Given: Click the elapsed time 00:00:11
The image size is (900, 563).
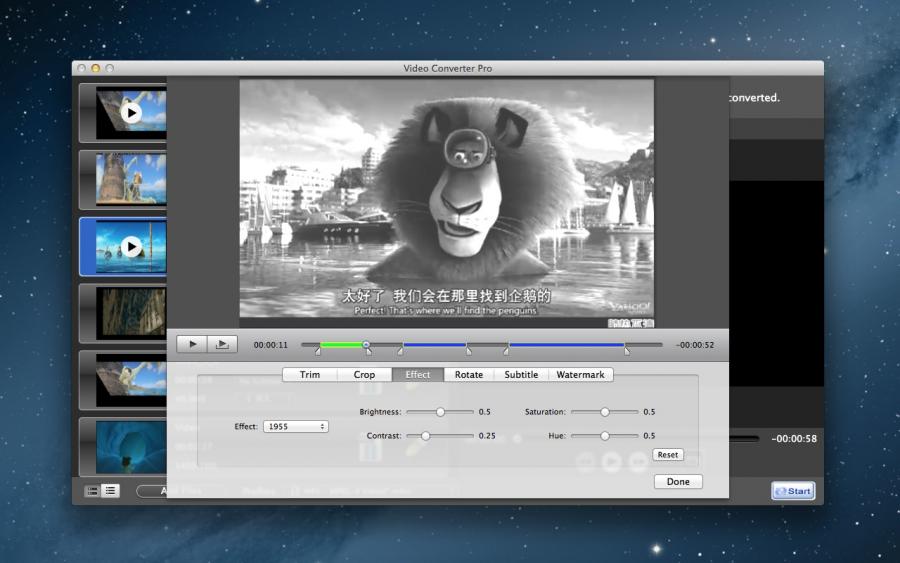Looking at the screenshot, I should [x=271, y=345].
